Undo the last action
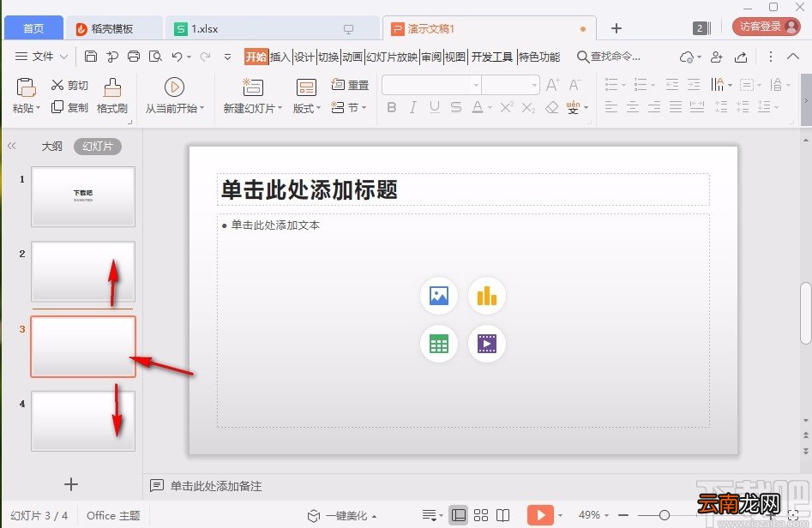The width and height of the screenshot is (812, 528). [x=177, y=56]
